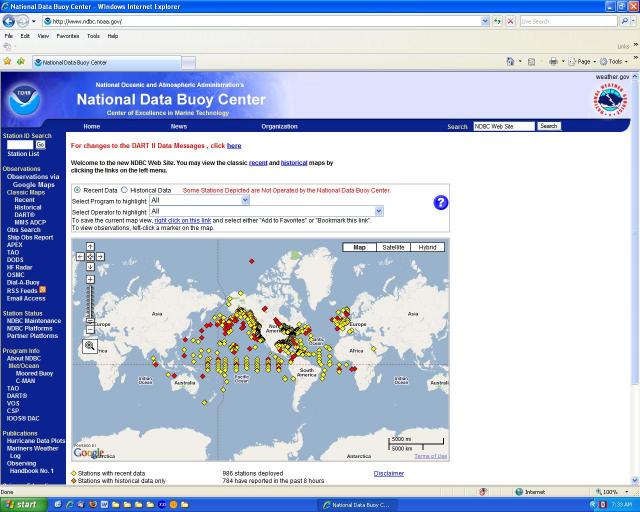The image size is (640, 512).
Task: Pan the map right with arrow
Action: [x=100, y=256]
